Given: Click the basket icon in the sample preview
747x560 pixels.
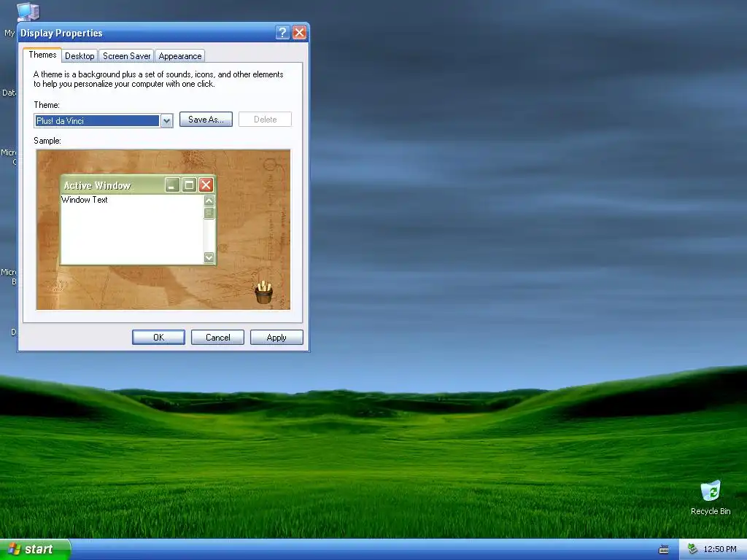Looking at the screenshot, I should click(x=263, y=292).
